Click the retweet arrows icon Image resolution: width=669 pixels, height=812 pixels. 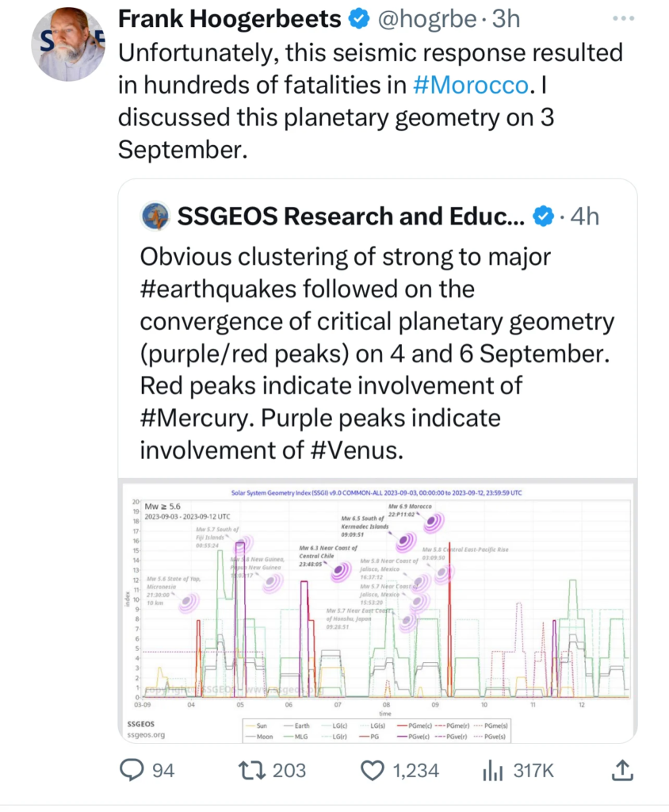[x=251, y=770]
